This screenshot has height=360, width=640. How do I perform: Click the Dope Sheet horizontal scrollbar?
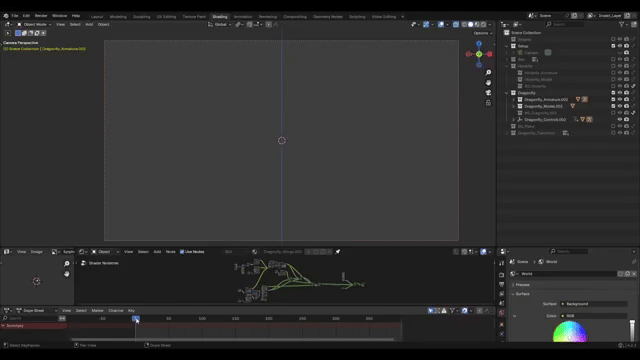click(x=232, y=339)
